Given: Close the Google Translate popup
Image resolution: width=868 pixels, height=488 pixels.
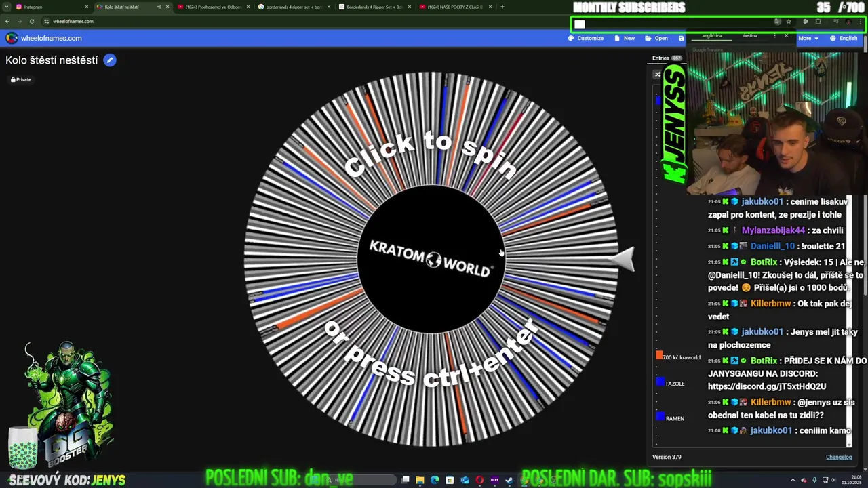Looking at the screenshot, I should pos(787,35).
